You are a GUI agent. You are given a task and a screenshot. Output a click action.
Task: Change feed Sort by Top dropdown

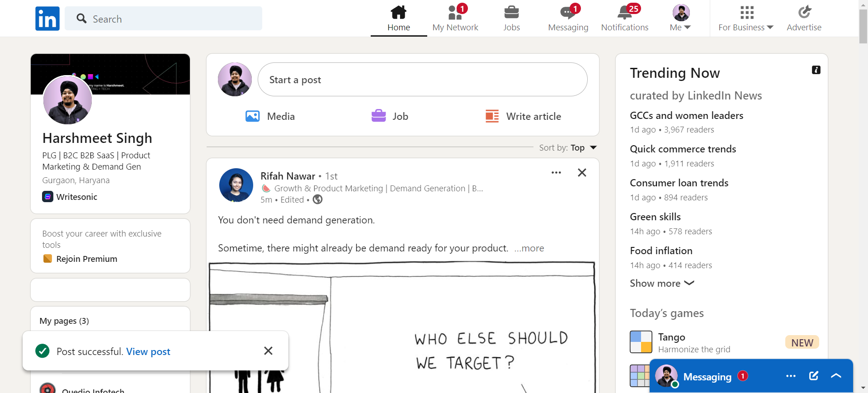coord(568,148)
